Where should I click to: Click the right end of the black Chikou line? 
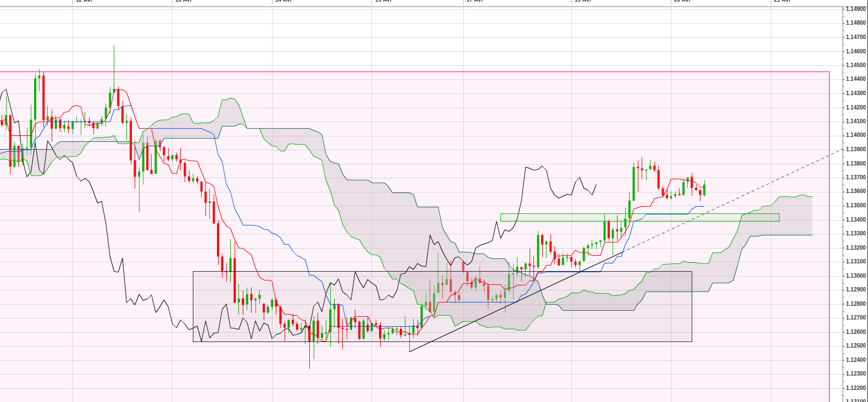[596, 185]
